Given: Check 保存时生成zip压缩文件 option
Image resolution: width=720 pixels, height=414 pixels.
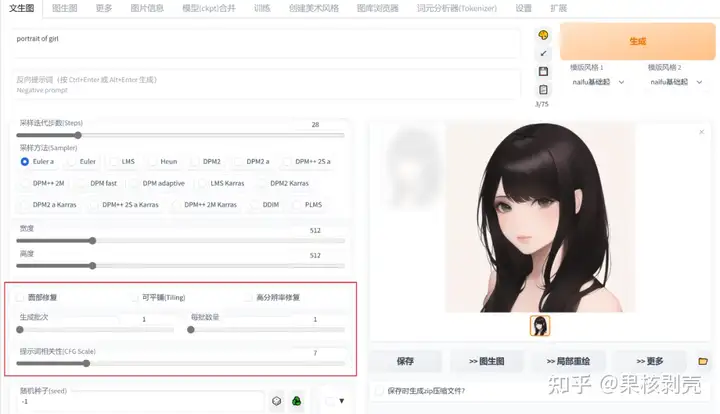Looking at the screenshot, I should pos(379,391).
